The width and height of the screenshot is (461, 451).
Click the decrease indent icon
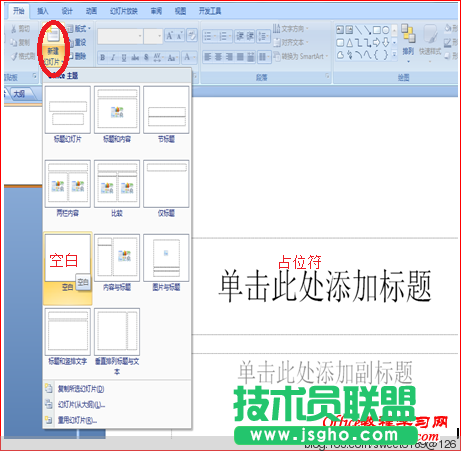pyautogui.click(x=240, y=36)
